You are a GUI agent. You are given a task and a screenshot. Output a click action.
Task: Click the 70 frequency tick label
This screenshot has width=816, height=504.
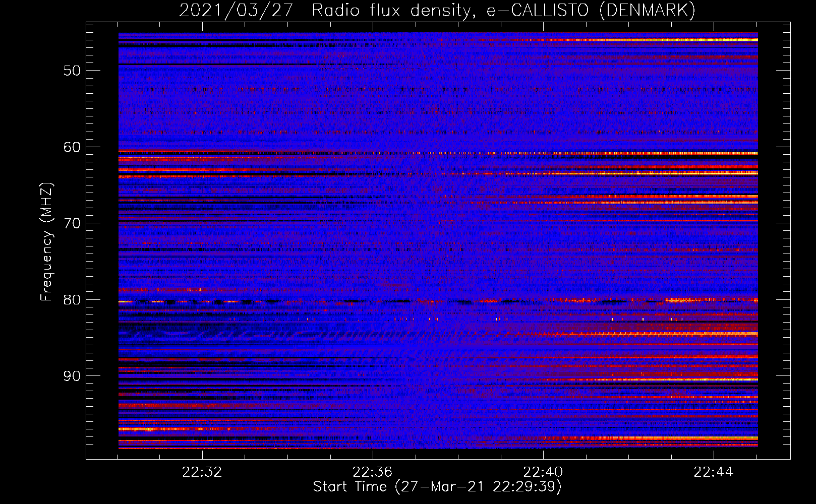[72, 223]
